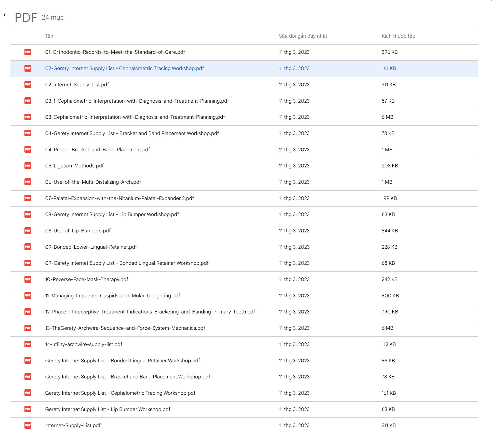Image resolution: width=492 pixels, height=448 pixels.
Task: Click PDF icon of 07-Palatal-Expansion file
Action: coord(28,198)
